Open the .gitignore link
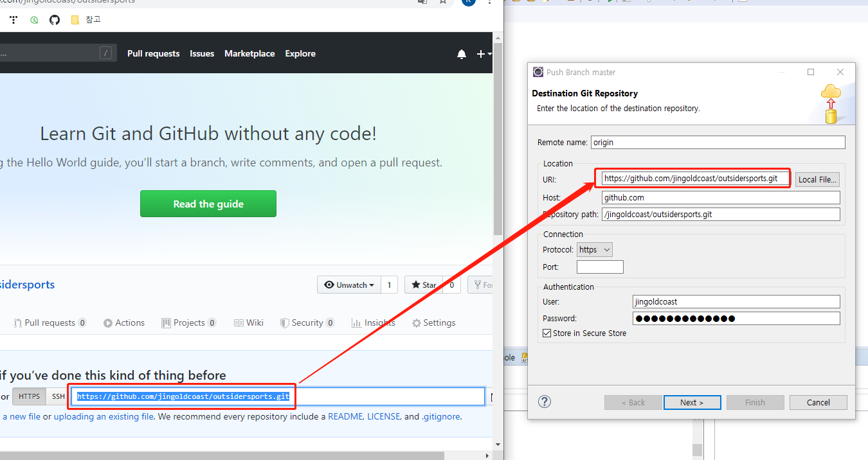This screenshot has height=460, width=868. pos(440,416)
